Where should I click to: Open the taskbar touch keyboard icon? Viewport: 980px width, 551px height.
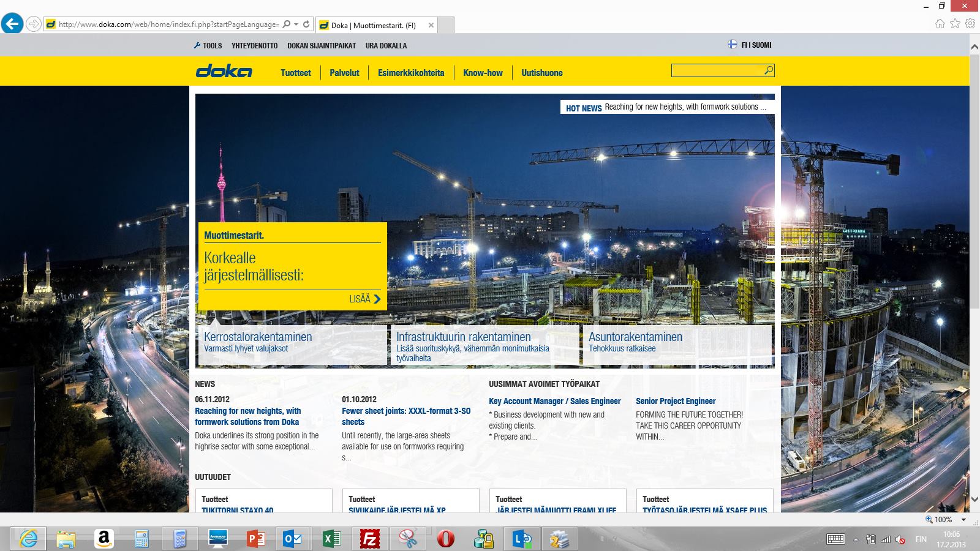835,539
